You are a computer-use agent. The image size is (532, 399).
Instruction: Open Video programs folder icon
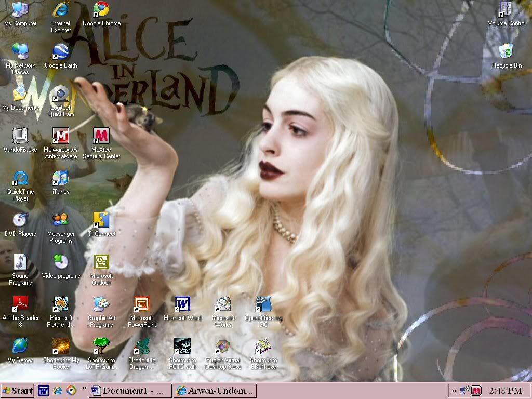click(x=61, y=267)
